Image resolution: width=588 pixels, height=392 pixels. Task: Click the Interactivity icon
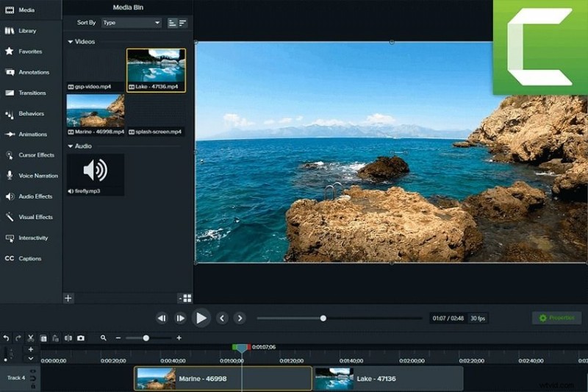pos(10,238)
